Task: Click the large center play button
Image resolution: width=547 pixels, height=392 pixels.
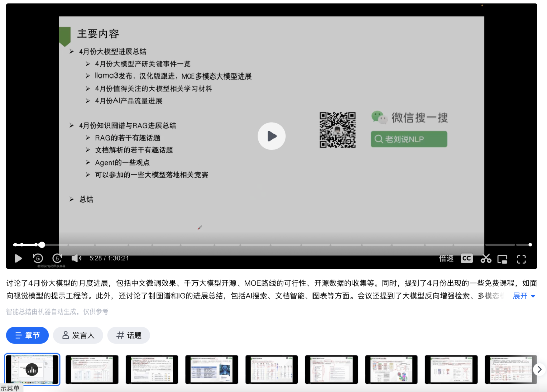Action: [x=271, y=136]
